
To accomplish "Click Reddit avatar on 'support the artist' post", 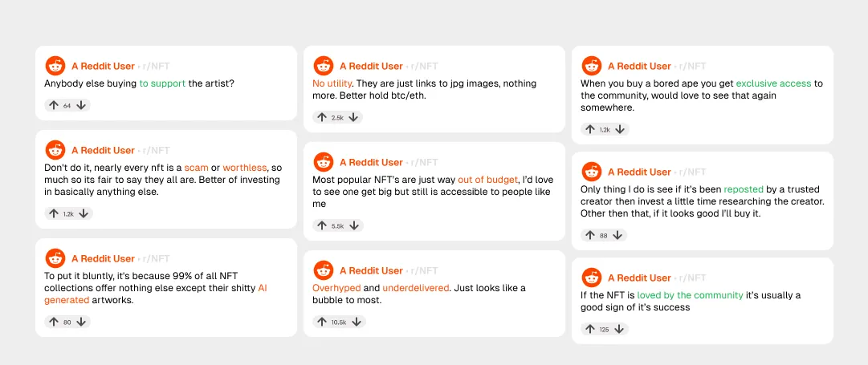I will [x=55, y=67].
